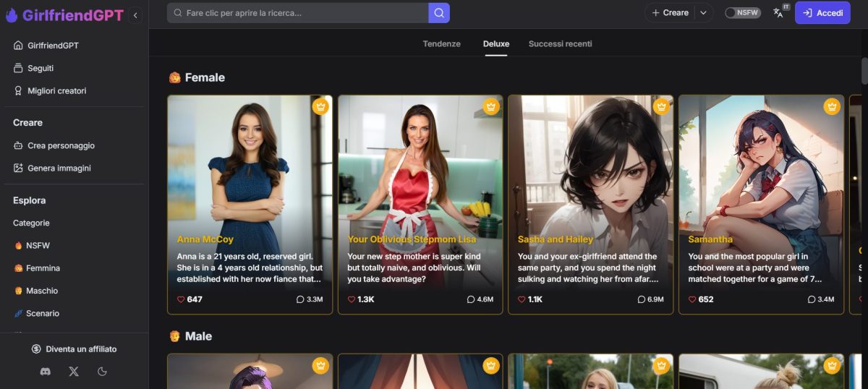Click the Esplora sidebar section header

pyautogui.click(x=29, y=200)
